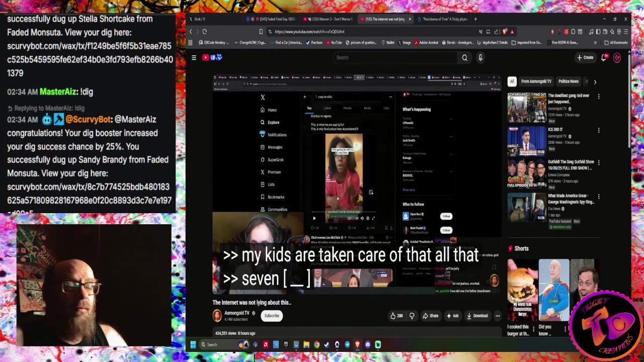Start voice search with microphone icon
The image size is (644, 362).
[x=480, y=57]
